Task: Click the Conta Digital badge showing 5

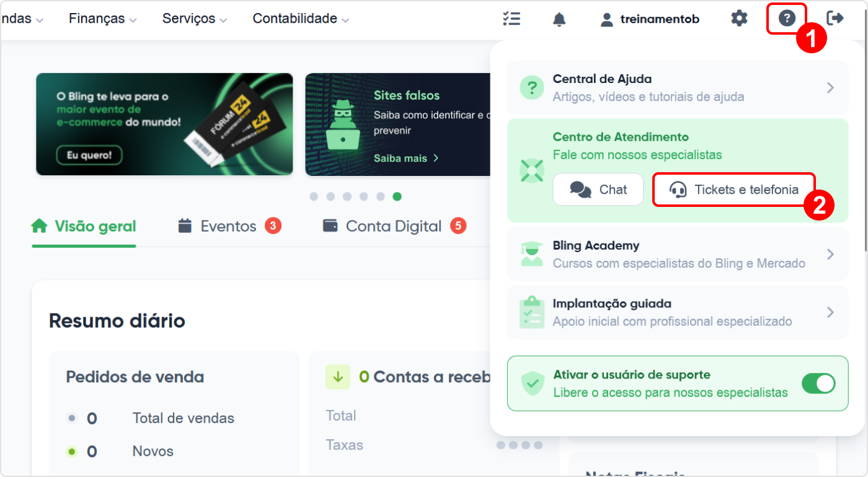Action: (458, 225)
